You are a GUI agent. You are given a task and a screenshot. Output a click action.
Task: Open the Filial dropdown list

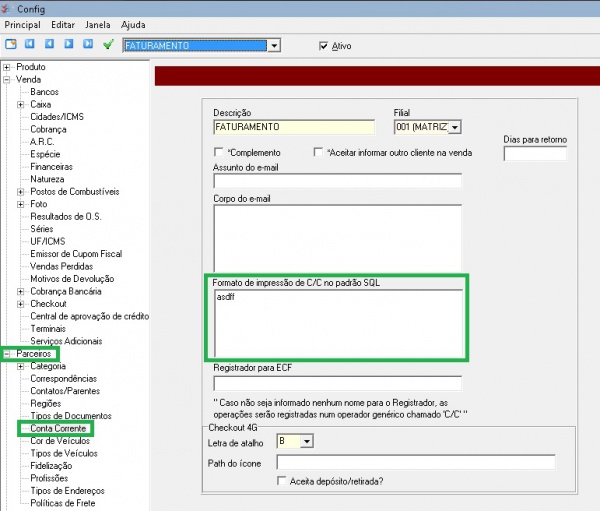click(x=455, y=127)
